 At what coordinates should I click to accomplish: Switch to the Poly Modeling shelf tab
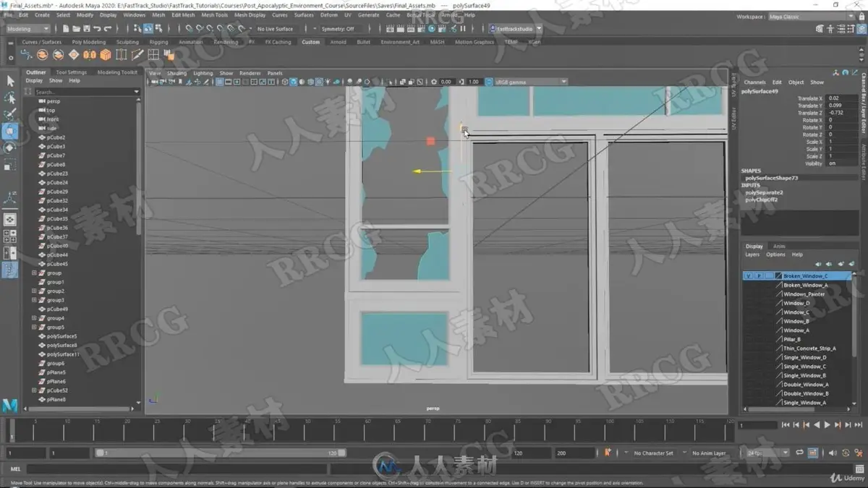88,42
